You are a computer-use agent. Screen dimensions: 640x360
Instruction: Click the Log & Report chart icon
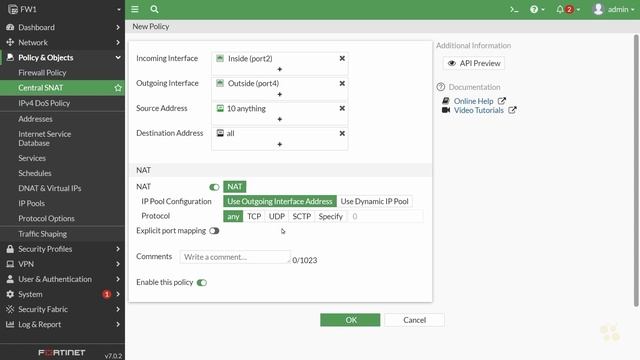[x=10, y=324]
